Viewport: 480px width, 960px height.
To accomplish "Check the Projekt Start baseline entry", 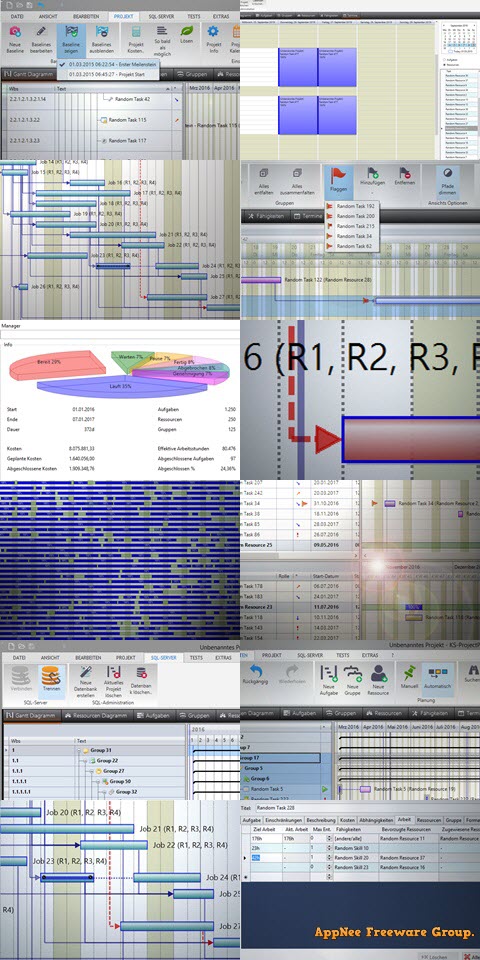I will tap(105, 74).
